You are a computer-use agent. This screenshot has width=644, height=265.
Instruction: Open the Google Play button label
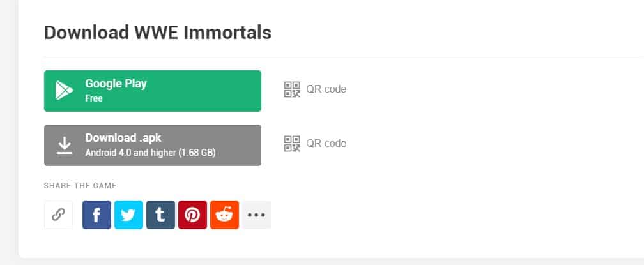(x=116, y=84)
